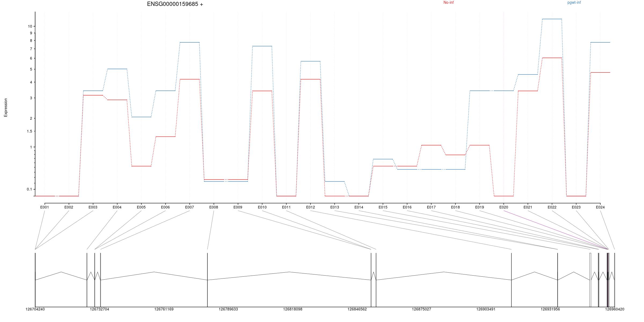The image size is (644, 322).
Task: Click exon label E022
Action: coord(552,207)
